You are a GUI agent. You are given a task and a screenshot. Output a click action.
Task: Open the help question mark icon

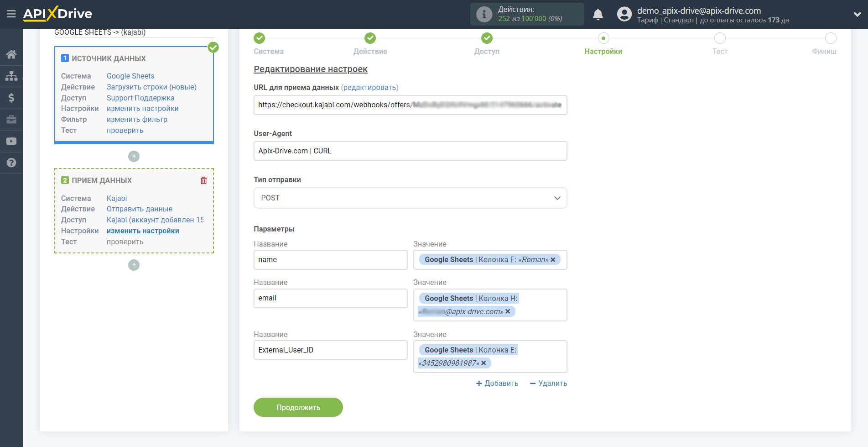point(11,163)
